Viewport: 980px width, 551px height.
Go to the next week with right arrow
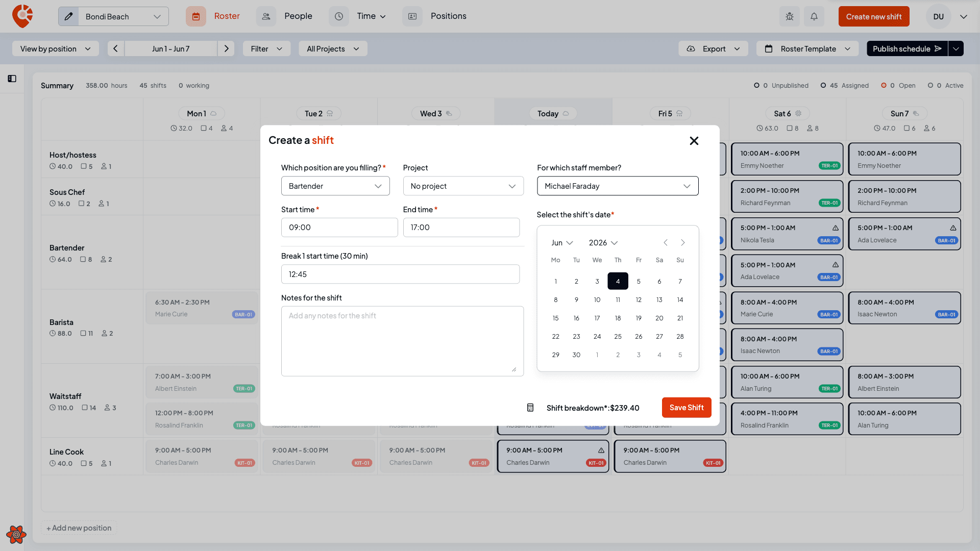point(226,48)
